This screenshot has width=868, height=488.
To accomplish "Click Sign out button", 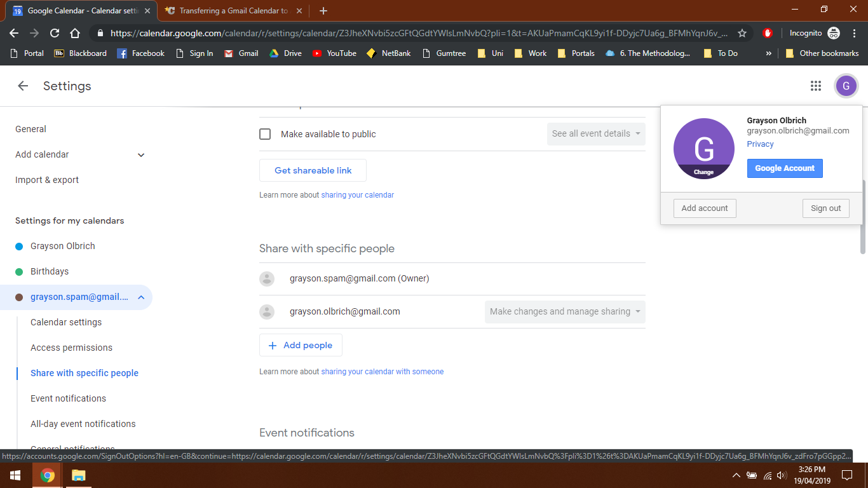I will [x=825, y=208].
